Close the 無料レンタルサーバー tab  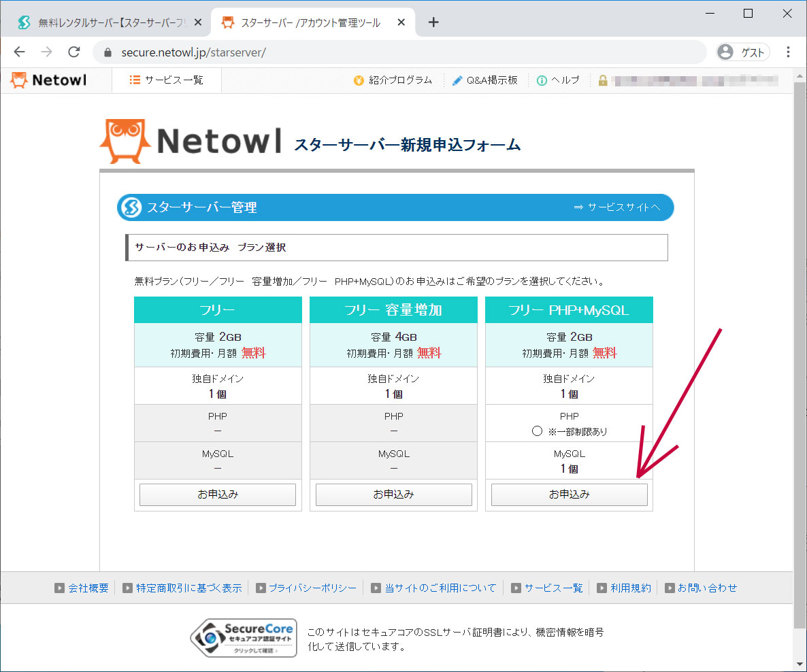click(x=198, y=22)
